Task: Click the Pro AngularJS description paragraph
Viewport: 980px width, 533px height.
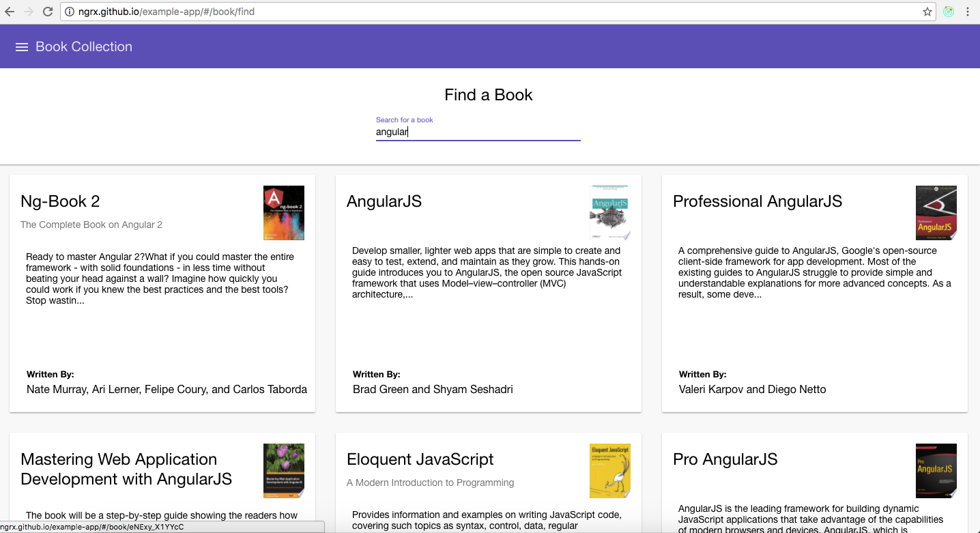Action: pos(811,519)
